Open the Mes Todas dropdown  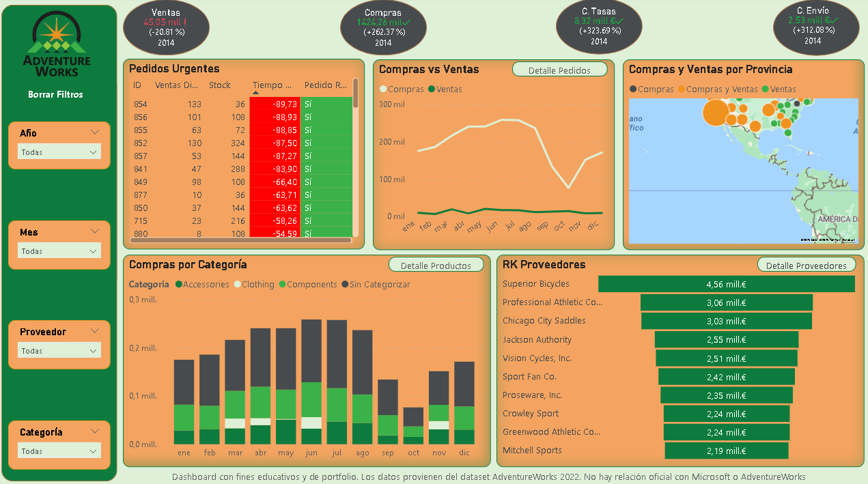click(59, 251)
